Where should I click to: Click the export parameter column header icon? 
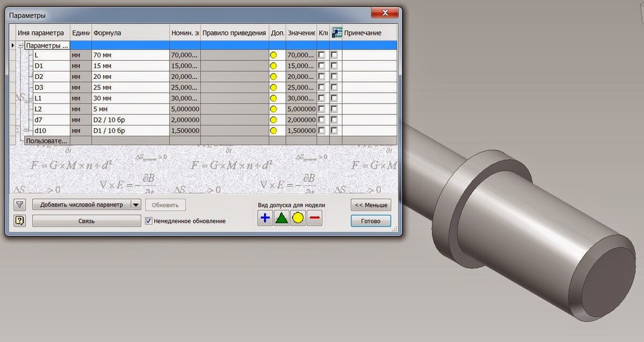coord(336,33)
